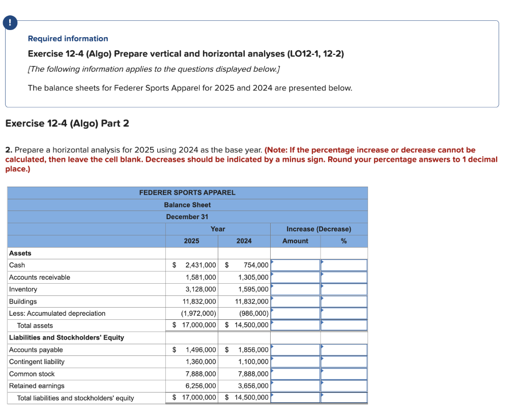Click the Inventory percentage input cell

click(344, 289)
